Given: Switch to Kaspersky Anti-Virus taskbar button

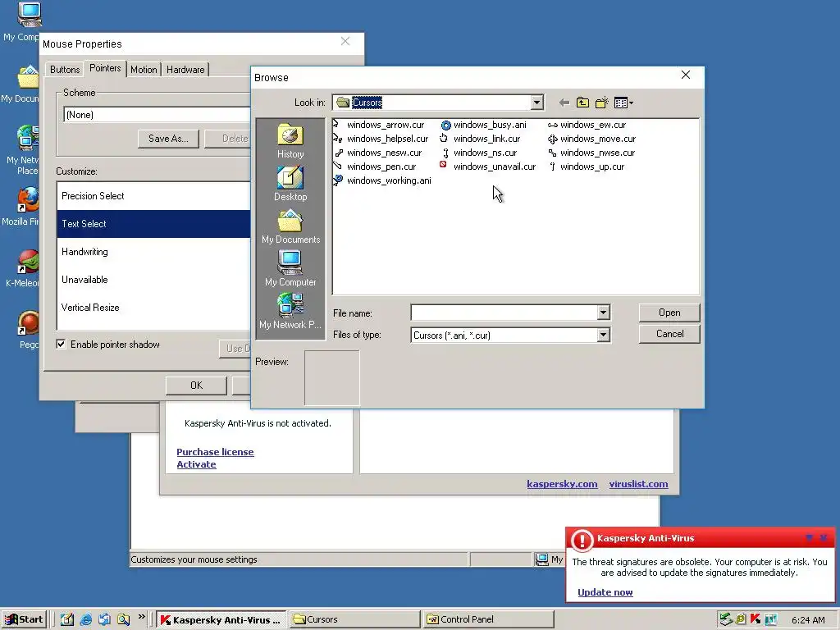Looking at the screenshot, I should [x=221, y=620].
